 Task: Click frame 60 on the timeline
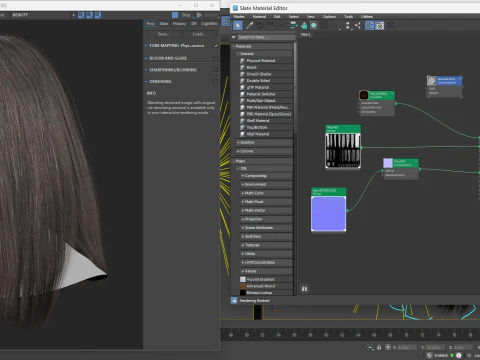[326, 335]
